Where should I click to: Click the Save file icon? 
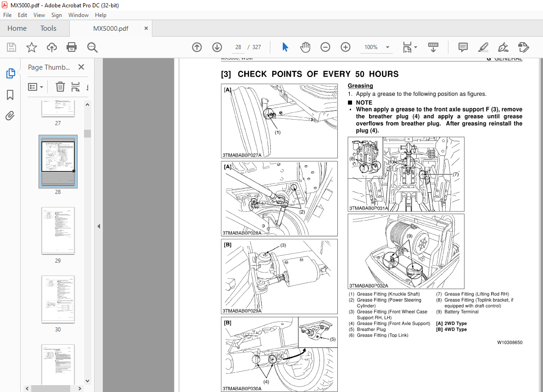[11, 47]
